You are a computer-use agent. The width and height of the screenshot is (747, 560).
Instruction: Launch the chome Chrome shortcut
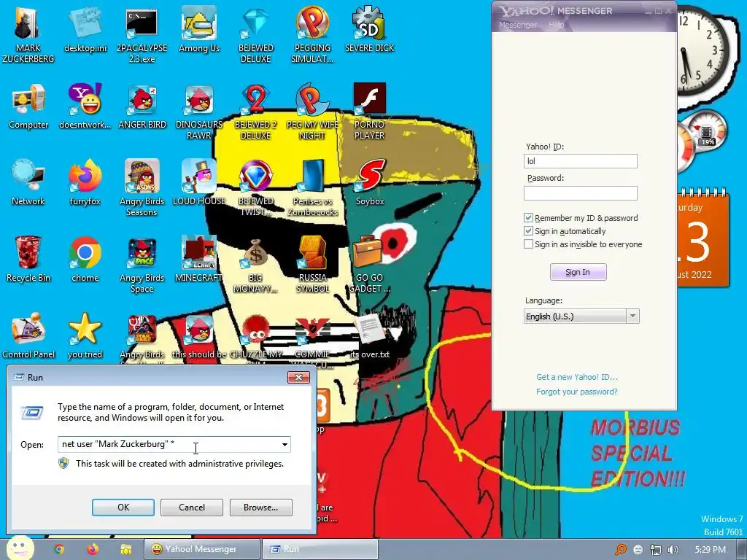pos(85,260)
